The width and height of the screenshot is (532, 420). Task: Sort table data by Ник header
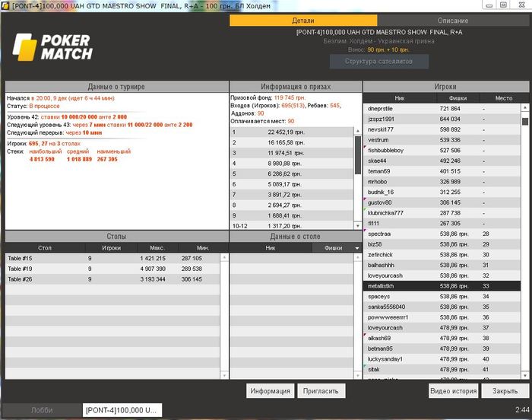(x=271, y=248)
